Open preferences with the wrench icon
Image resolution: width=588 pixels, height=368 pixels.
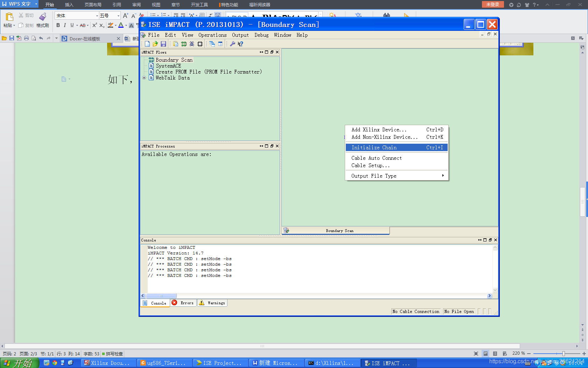click(x=232, y=44)
